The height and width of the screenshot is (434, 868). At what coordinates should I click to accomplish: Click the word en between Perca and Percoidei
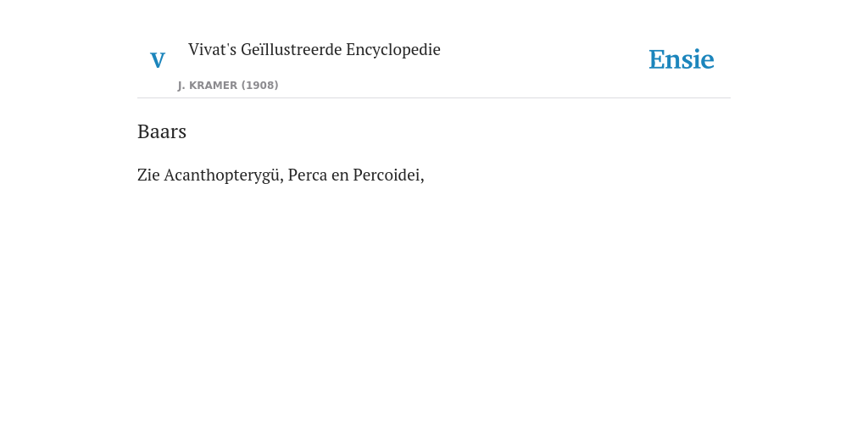click(x=340, y=175)
